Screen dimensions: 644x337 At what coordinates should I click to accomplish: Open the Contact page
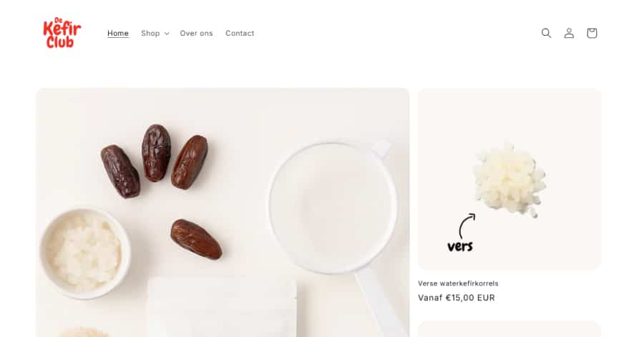(x=240, y=33)
